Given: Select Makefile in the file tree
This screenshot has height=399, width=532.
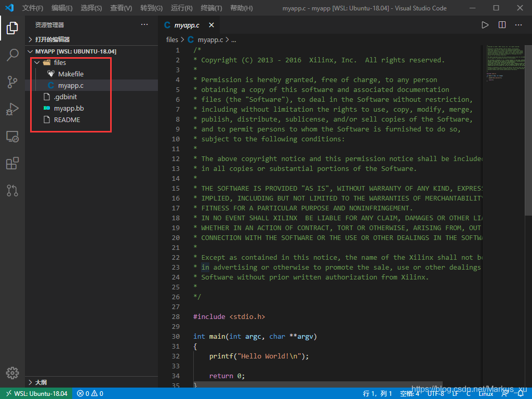Looking at the screenshot, I should tap(71, 74).
